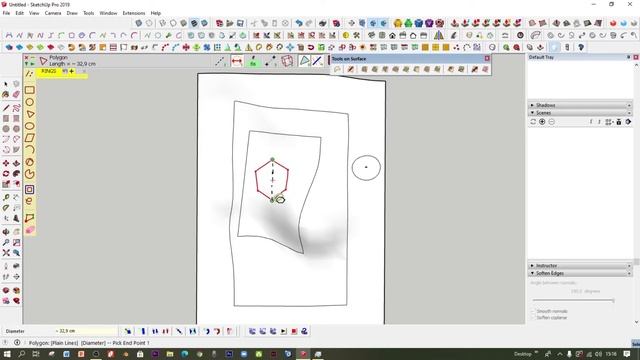Screen dimensions: 640x360
Task: Open the Tools menu
Action: pyautogui.click(x=89, y=13)
